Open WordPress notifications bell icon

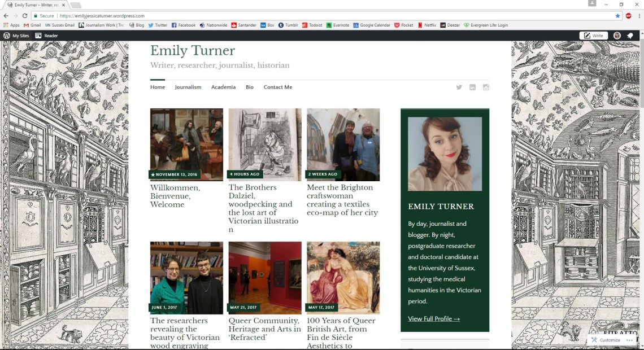[630, 36]
